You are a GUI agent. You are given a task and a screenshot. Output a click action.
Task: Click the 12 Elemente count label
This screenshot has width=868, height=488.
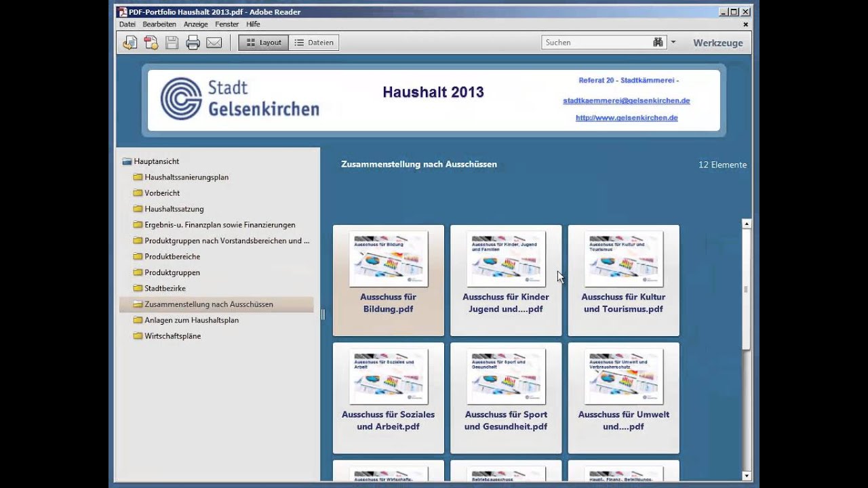click(x=722, y=165)
